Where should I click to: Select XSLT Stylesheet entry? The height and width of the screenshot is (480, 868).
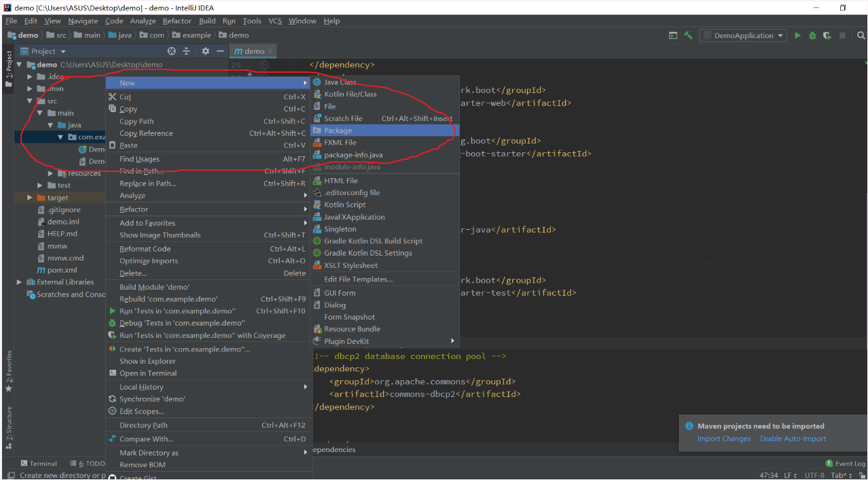coord(384,265)
